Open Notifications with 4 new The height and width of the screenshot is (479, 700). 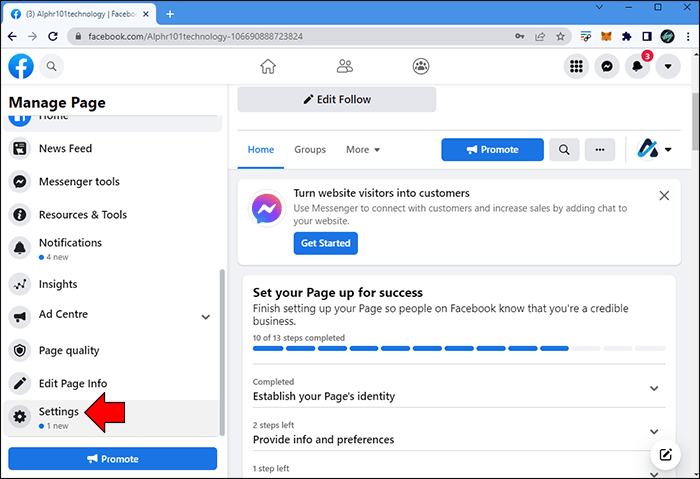pos(112,248)
